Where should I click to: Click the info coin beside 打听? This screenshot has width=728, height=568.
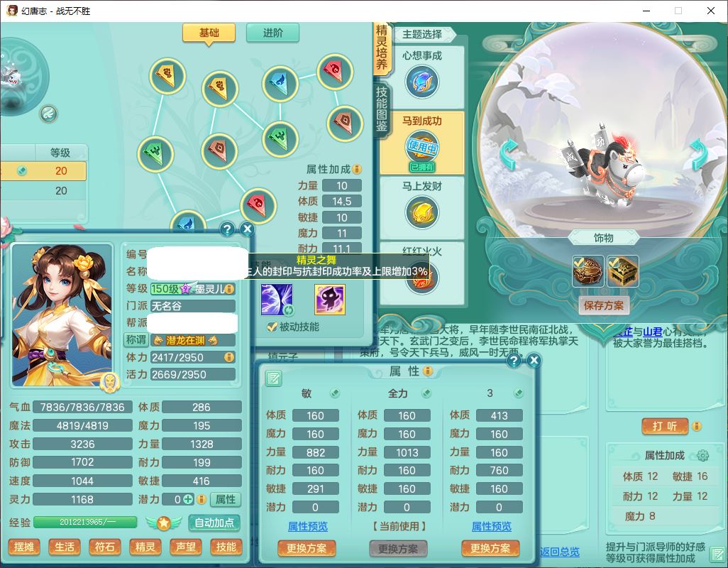[697, 426]
